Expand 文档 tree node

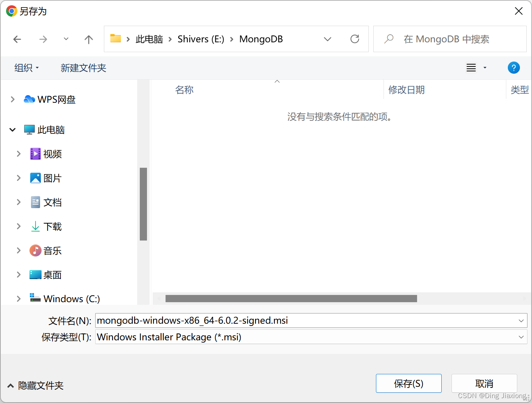point(19,202)
